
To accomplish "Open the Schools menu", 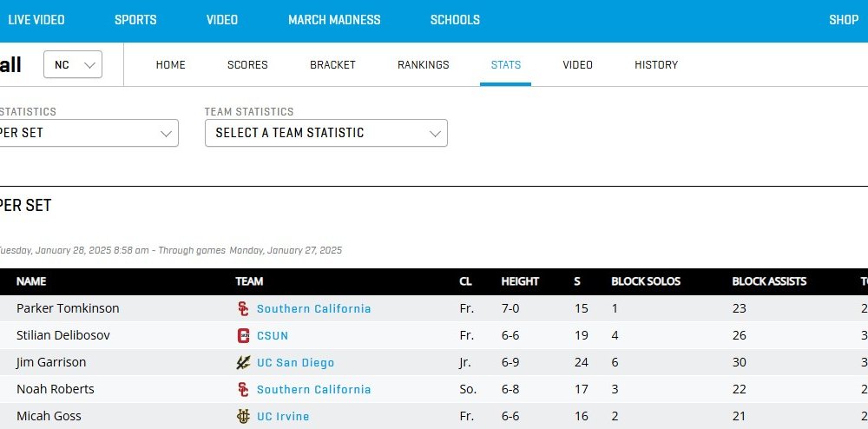I will click(455, 20).
